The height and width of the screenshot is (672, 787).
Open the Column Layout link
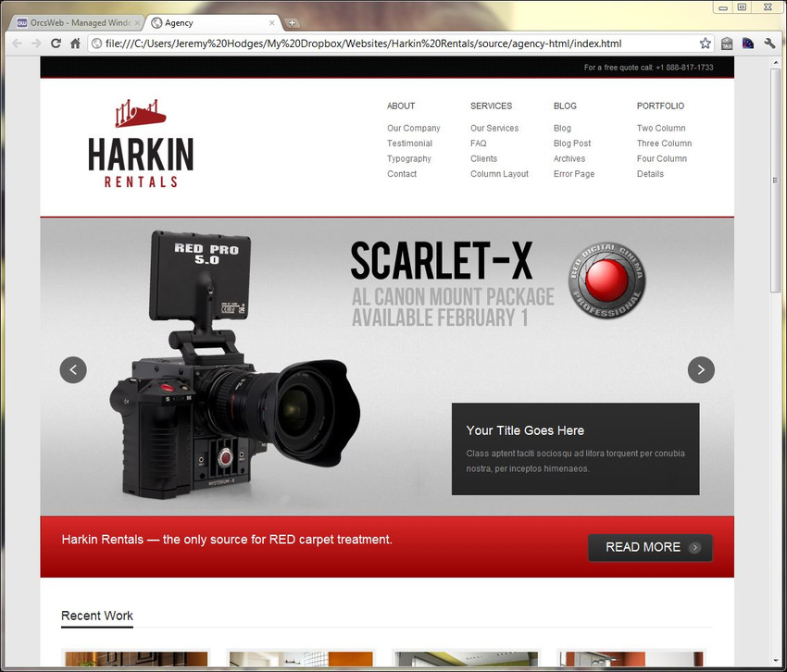tap(499, 174)
